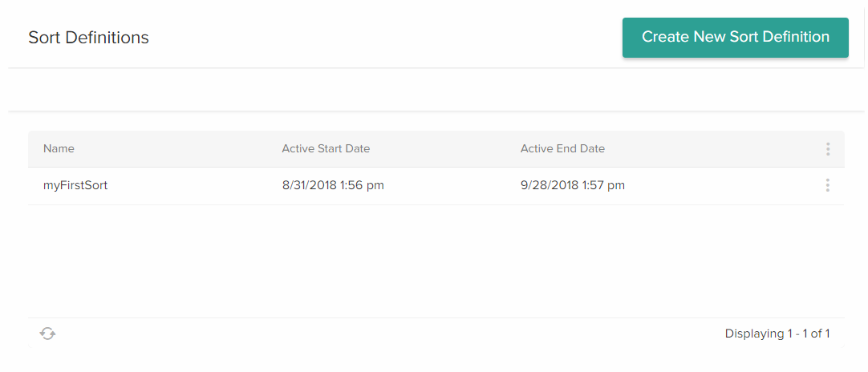The image size is (868, 372).
Task: Open the myFirstSort row actions menu
Action: click(x=827, y=185)
